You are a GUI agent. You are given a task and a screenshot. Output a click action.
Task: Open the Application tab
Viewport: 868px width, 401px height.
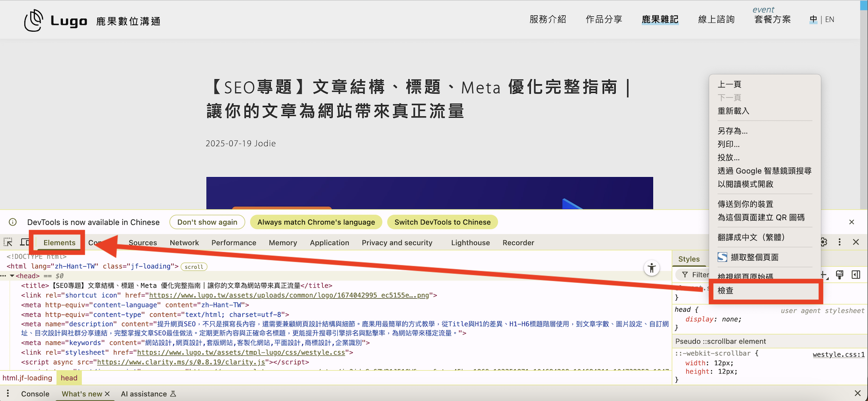point(330,243)
